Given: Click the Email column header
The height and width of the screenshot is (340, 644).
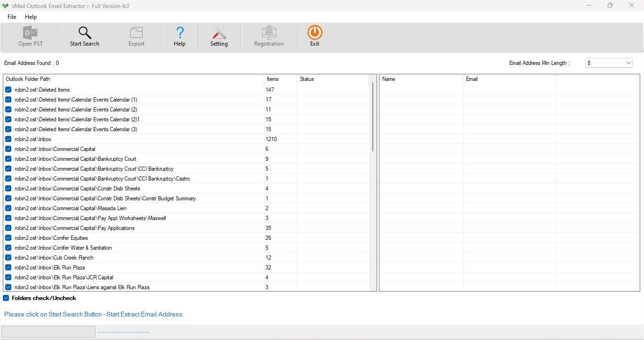Looking at the screenshot, I should point(510,79).
